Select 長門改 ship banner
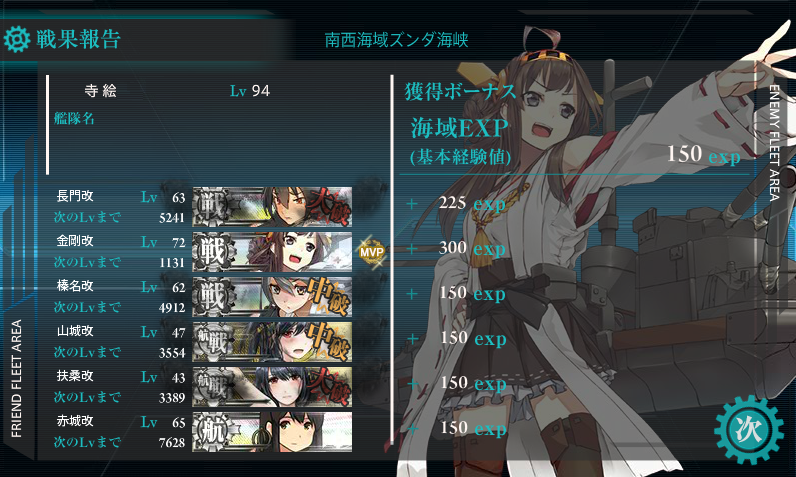The image size is (796, 477). coord(272,207)
